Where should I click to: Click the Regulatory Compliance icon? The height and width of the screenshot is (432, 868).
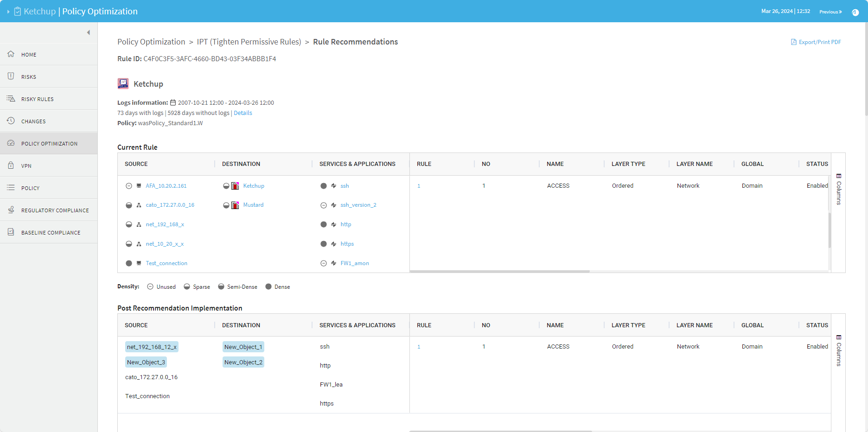point(11,210)
